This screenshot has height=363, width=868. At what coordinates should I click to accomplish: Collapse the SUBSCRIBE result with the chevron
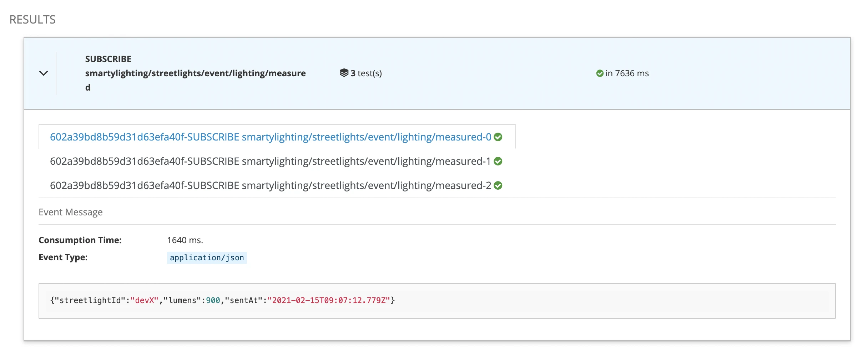click(44, 73)
